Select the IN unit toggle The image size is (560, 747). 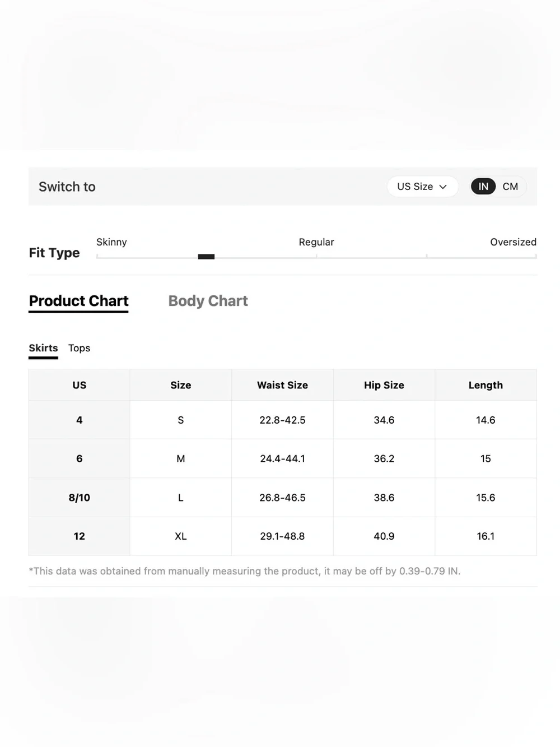pos(483,187)
